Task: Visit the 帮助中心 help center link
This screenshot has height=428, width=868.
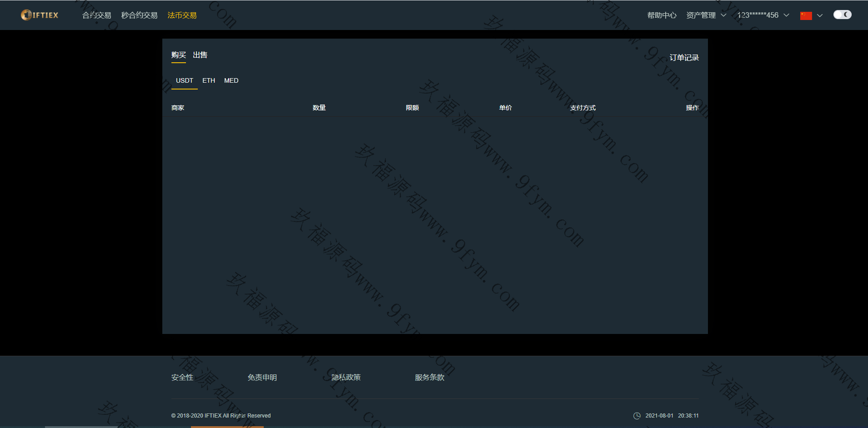Action: 662,15
